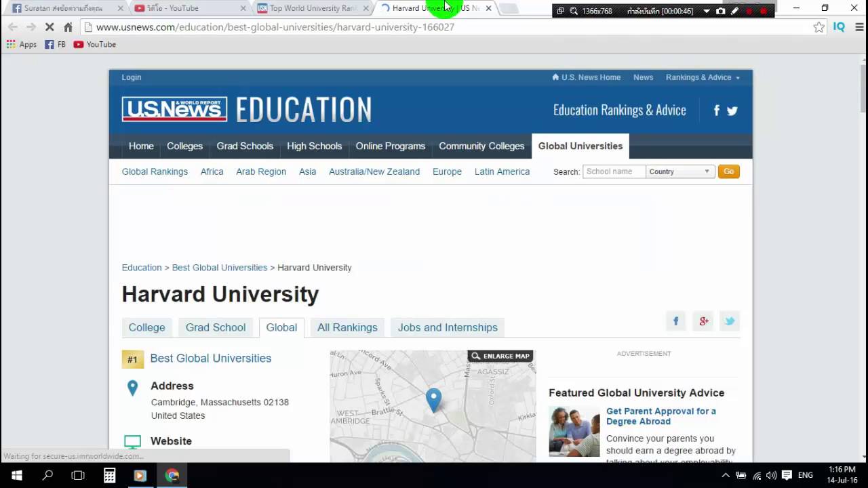Viewport: 868px width, 488px height.
Task: Open the media player taskbar icon
Action: coord(140,475)
